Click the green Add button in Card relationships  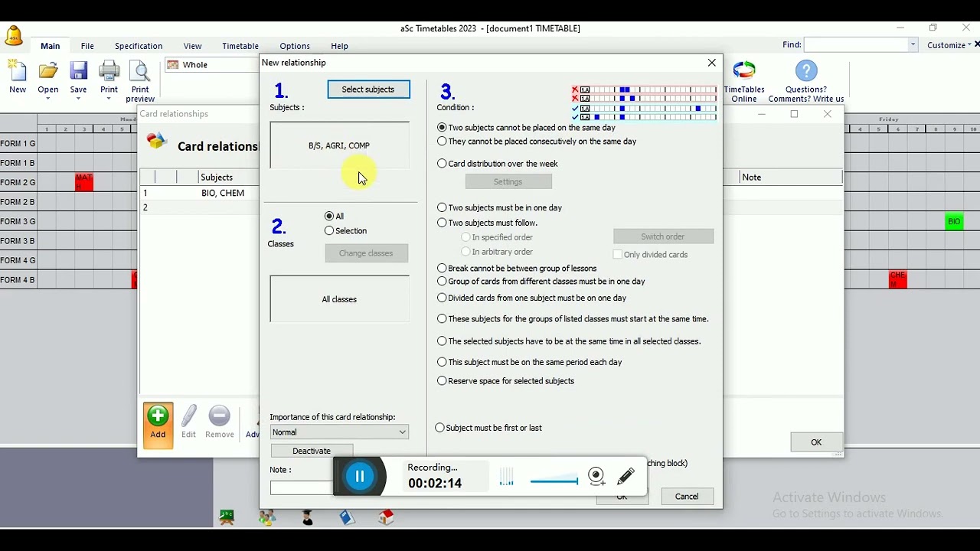point(158,425)
